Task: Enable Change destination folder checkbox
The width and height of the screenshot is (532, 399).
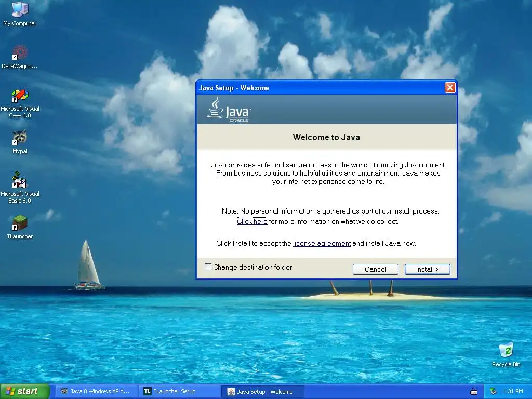Action: pyautogui.click(x=208, y=267)
